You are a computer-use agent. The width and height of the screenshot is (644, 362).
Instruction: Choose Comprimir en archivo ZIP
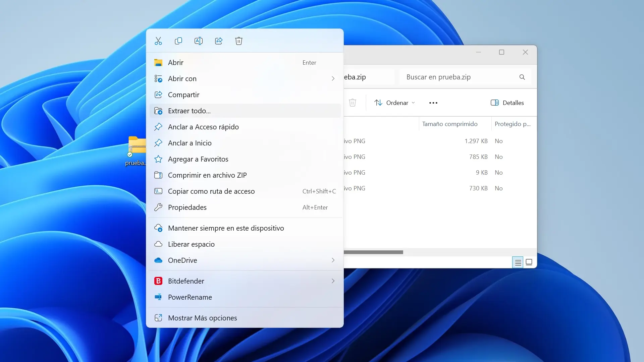click(x=207, y=175)
